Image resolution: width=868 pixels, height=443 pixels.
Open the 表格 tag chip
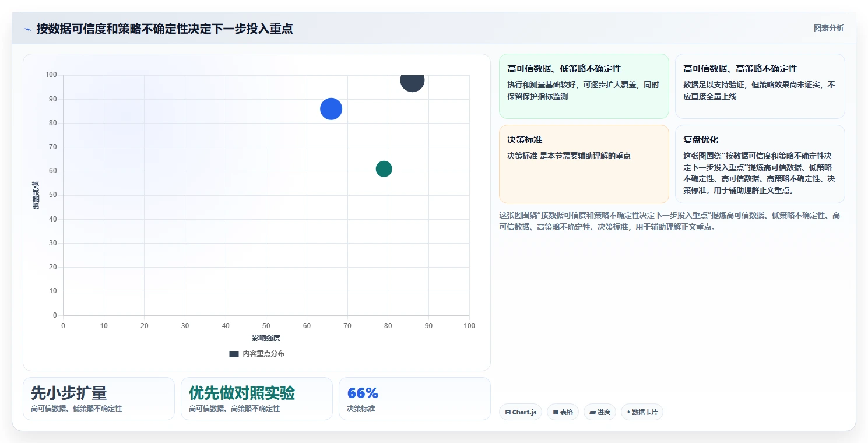563,412
